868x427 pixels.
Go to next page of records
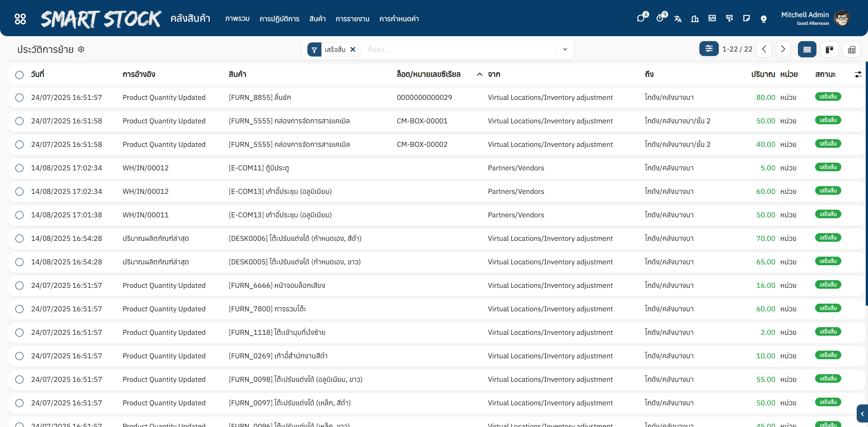(783, 49)
